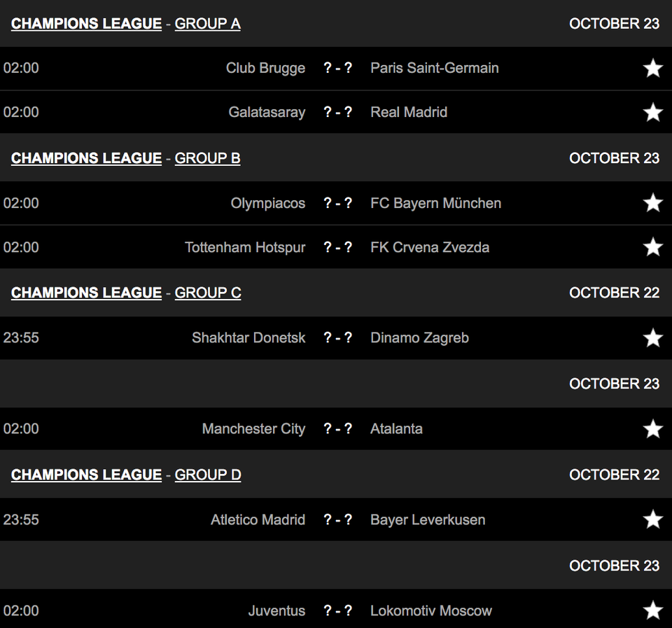
Task: Go to the Group D page
Action: coord(208,475)
